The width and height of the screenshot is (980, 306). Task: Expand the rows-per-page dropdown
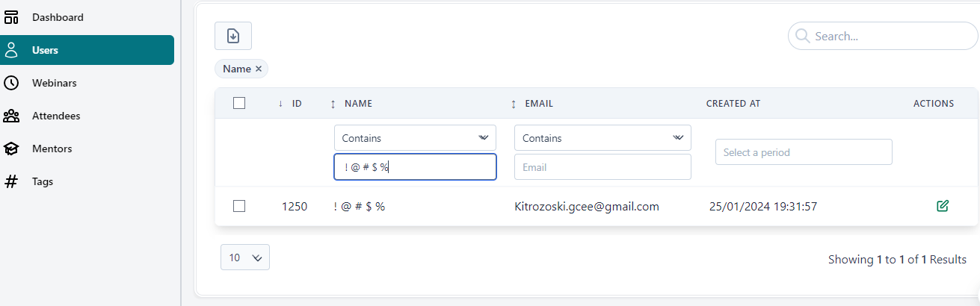(x=245, y=257)
